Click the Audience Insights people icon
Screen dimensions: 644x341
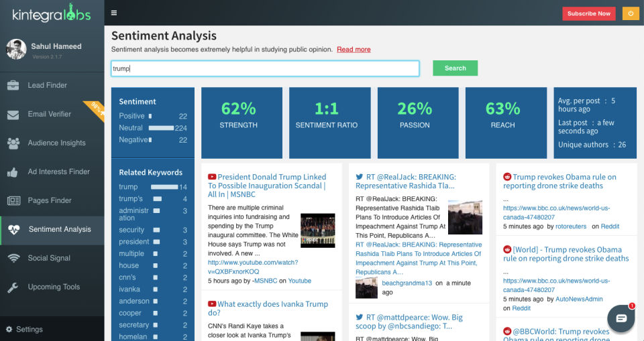(x=13, y=143)
